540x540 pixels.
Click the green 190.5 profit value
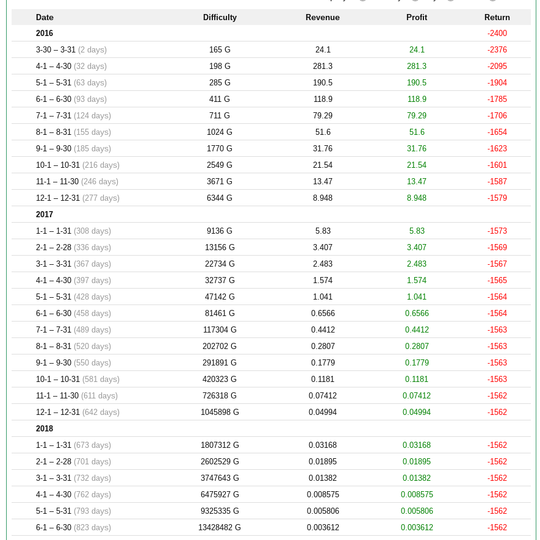[417, 83]
